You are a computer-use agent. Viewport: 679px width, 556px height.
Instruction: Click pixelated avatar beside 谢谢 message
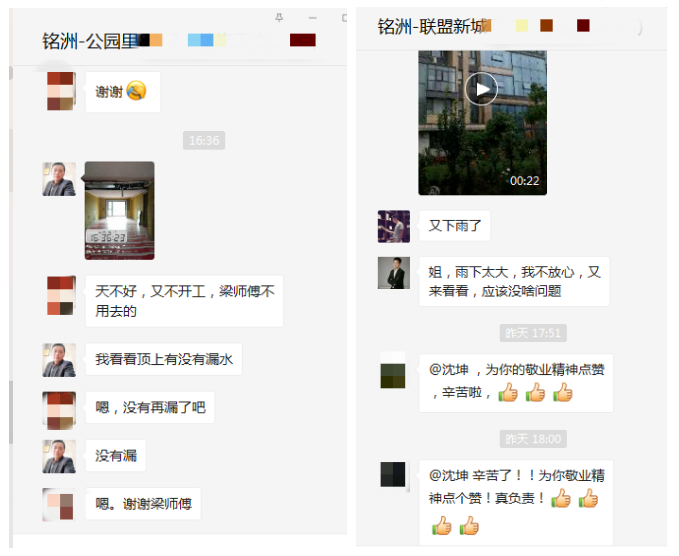61,91
